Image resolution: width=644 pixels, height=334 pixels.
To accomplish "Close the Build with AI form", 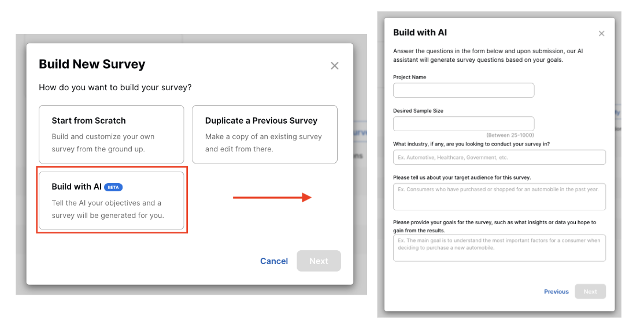I will pos(601,34).
